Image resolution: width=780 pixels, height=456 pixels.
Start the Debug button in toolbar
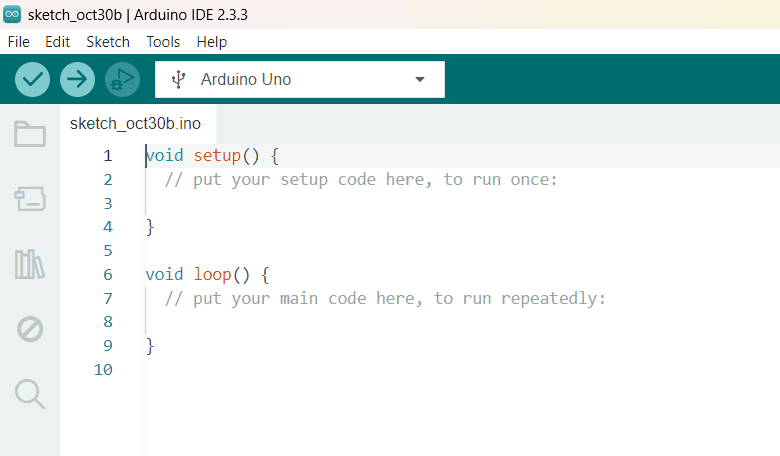(122, 80)
